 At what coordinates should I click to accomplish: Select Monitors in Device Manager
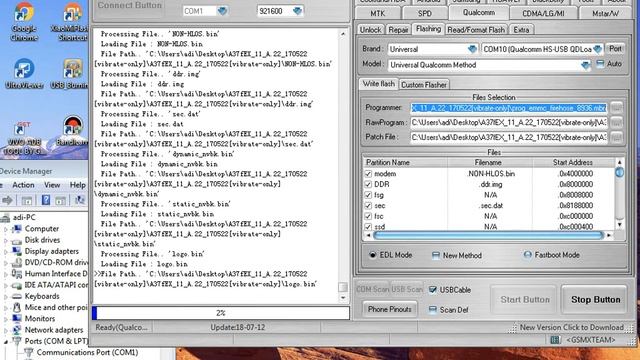click(x=40, y=318)
